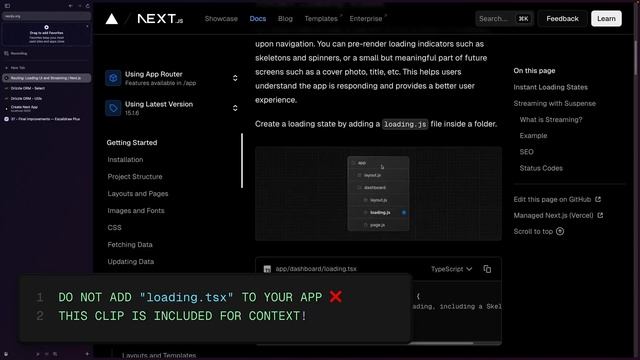The height and width of the screenshot is (360, 640).
Task: Click the plus icon beside New Tab
Action: (6, 68)
